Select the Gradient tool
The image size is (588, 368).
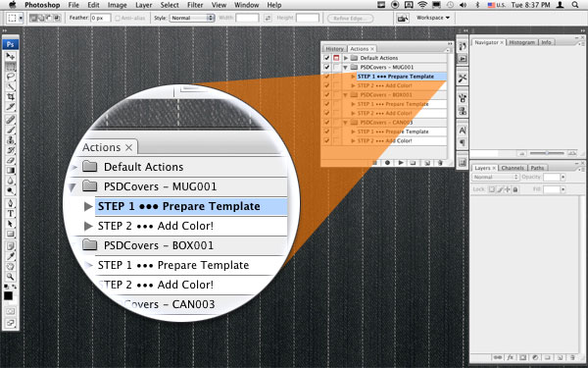coord(11,170)
